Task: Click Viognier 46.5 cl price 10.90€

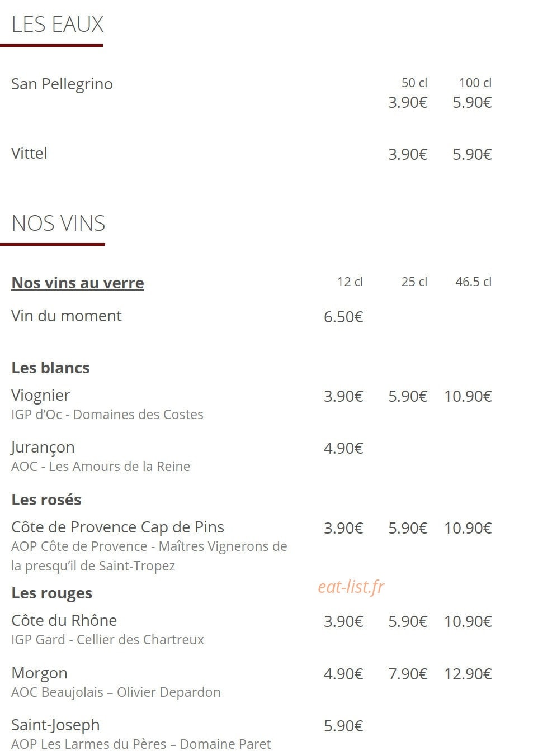Action: coord(468,396)
